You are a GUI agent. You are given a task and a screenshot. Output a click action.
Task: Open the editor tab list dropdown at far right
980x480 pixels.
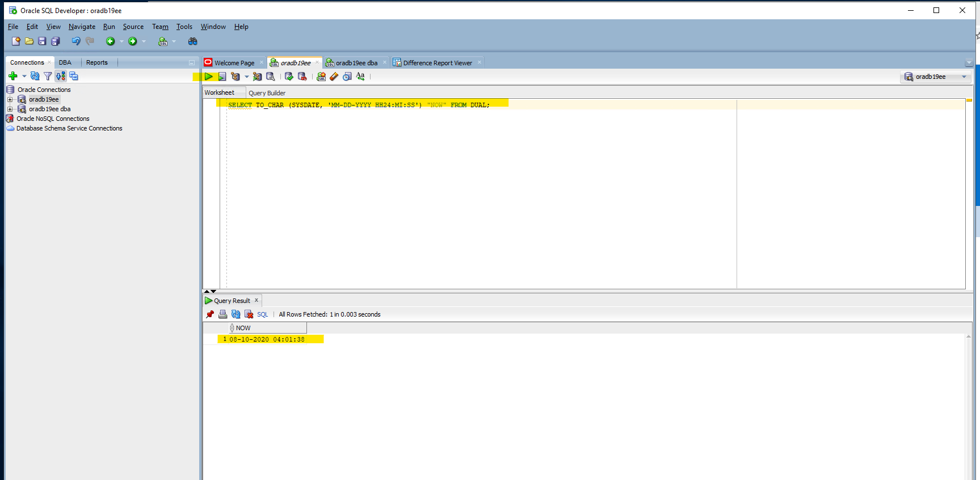pyautogui.click(x=969, y=63)
